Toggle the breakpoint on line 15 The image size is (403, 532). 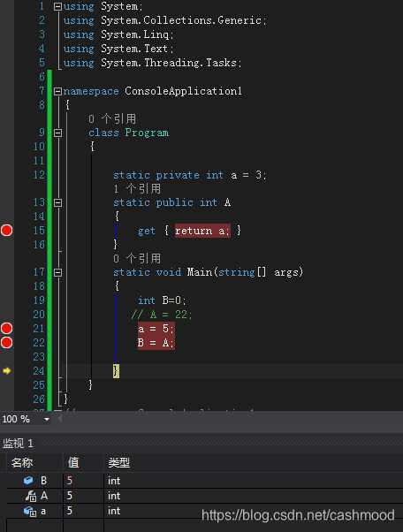[6, 231]
